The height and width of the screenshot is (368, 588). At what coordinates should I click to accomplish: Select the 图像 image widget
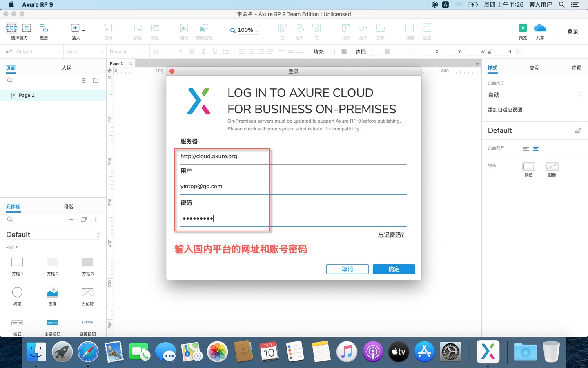[x=52, y=296]
